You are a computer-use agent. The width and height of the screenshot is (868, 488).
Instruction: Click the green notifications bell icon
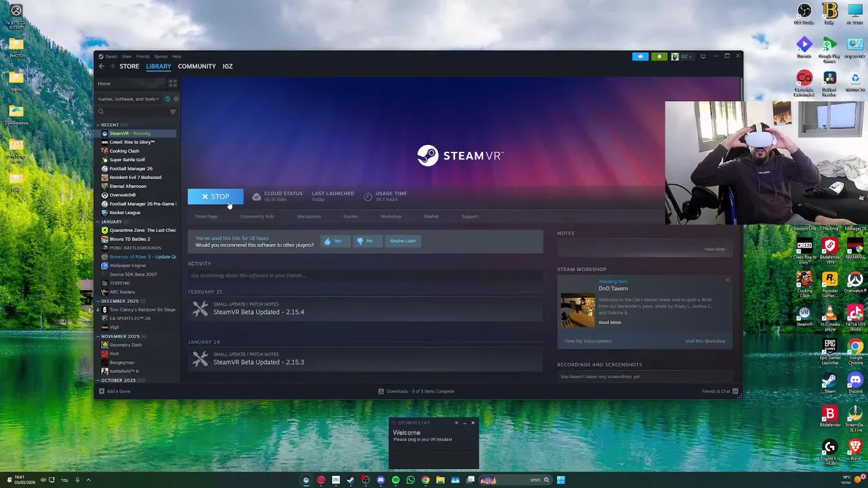point(659,57)
